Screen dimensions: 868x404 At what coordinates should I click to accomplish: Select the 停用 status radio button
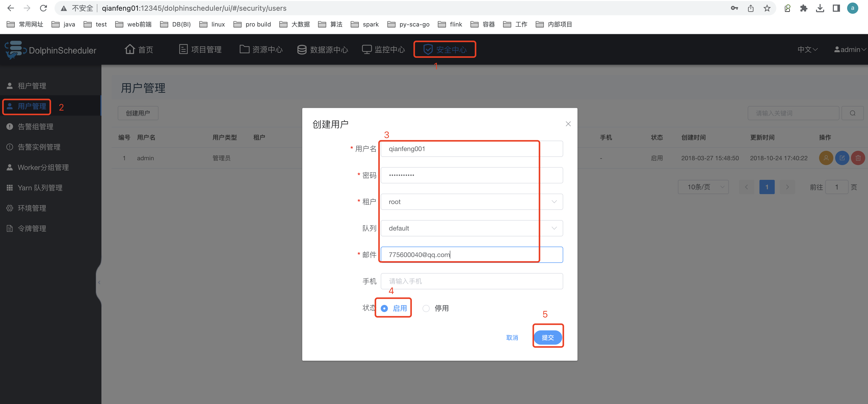[426, 308]
